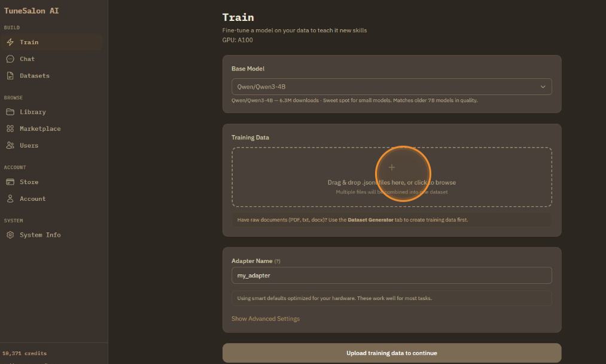Click inside the my_adapter name field

392,275
